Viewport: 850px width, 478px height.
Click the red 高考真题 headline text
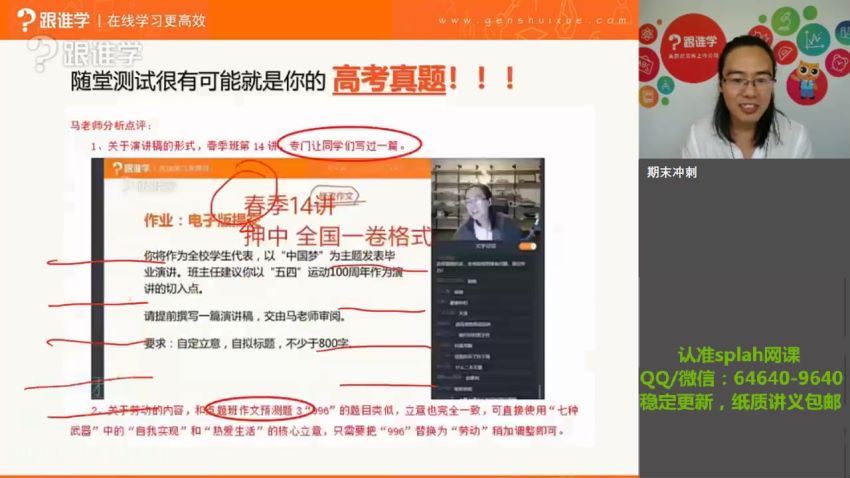(x=389, y=80)
